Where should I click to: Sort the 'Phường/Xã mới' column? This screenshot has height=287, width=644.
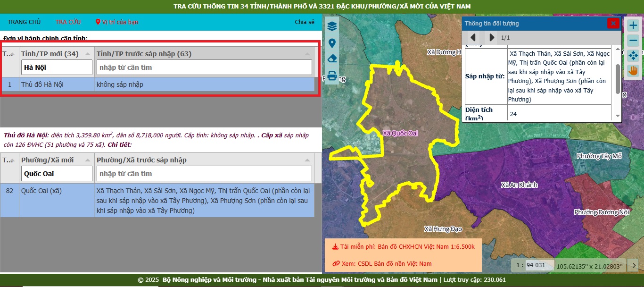tap(87, 160)
